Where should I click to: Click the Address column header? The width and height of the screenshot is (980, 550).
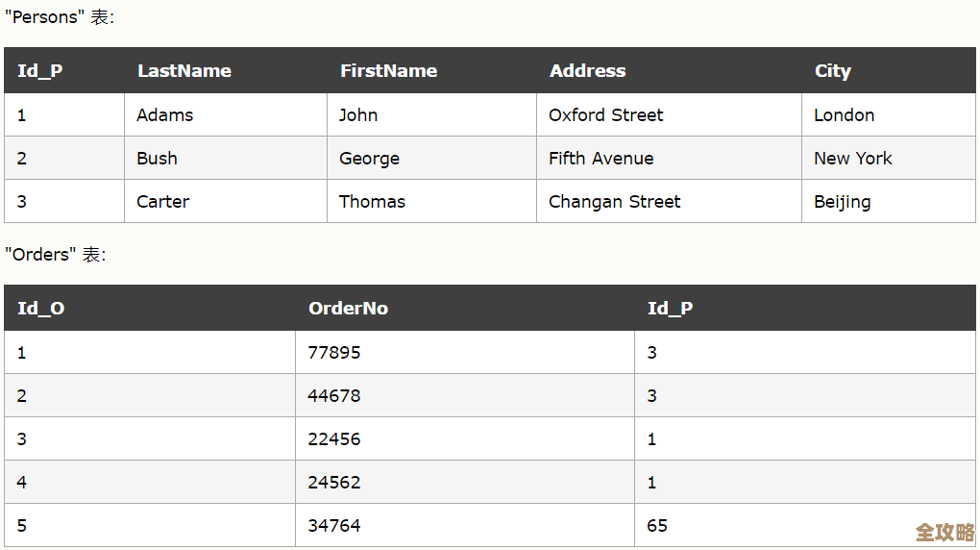587,71
